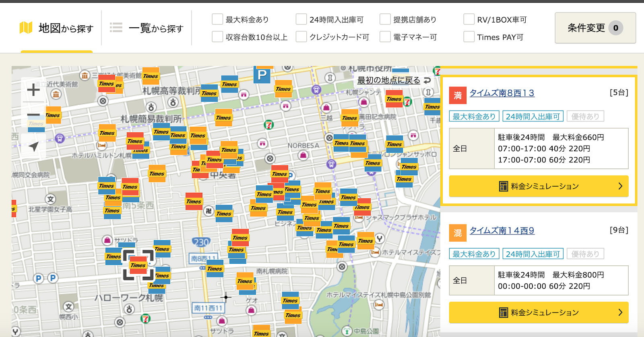Enable the 最大料金あり checkbox
The height and width of the screenshot is (337, 644).
coord(217,19)
